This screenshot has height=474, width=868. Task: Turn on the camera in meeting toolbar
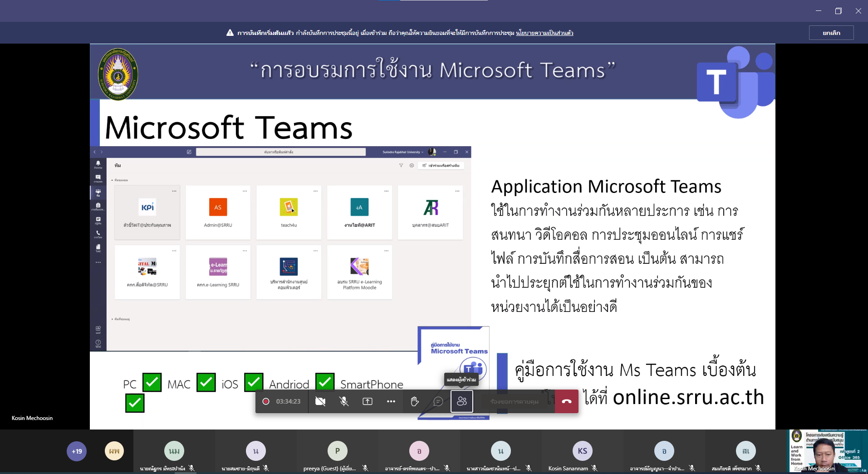[x=320, y=401]
